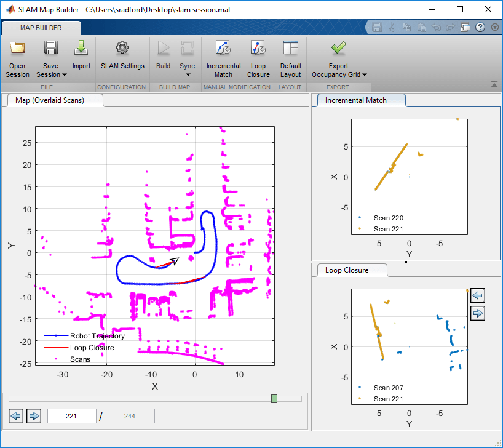
Task: Click the scan slider handle
Action: click(x=274, y=399)
